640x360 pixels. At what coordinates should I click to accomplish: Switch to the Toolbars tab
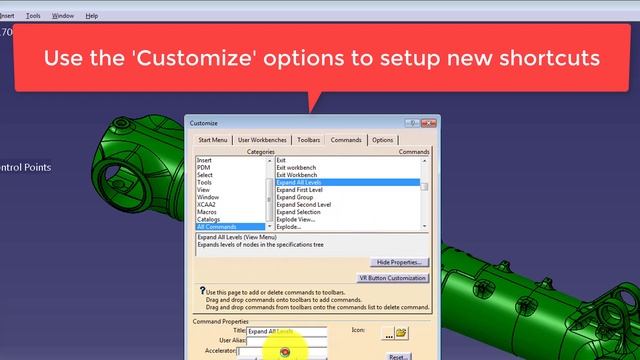[x=309, y=140]
